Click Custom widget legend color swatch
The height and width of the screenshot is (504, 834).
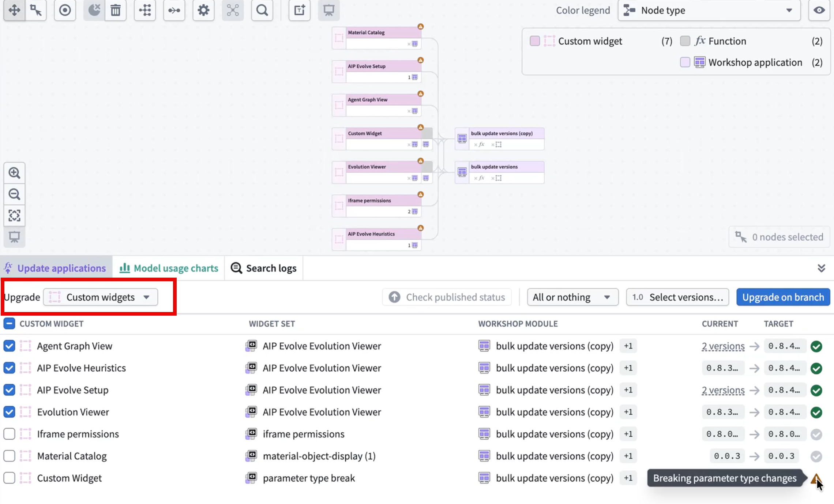[535, 41]
